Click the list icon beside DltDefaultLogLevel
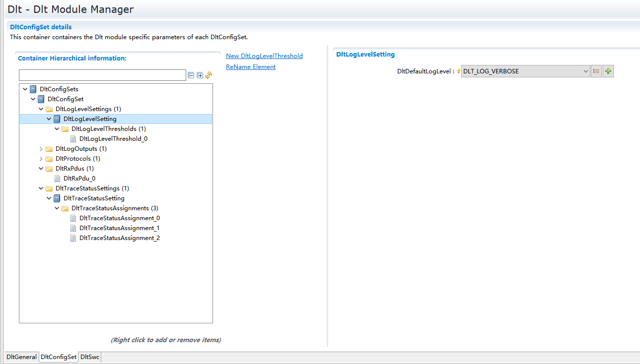The image size is (640, 364). [596, 71]
